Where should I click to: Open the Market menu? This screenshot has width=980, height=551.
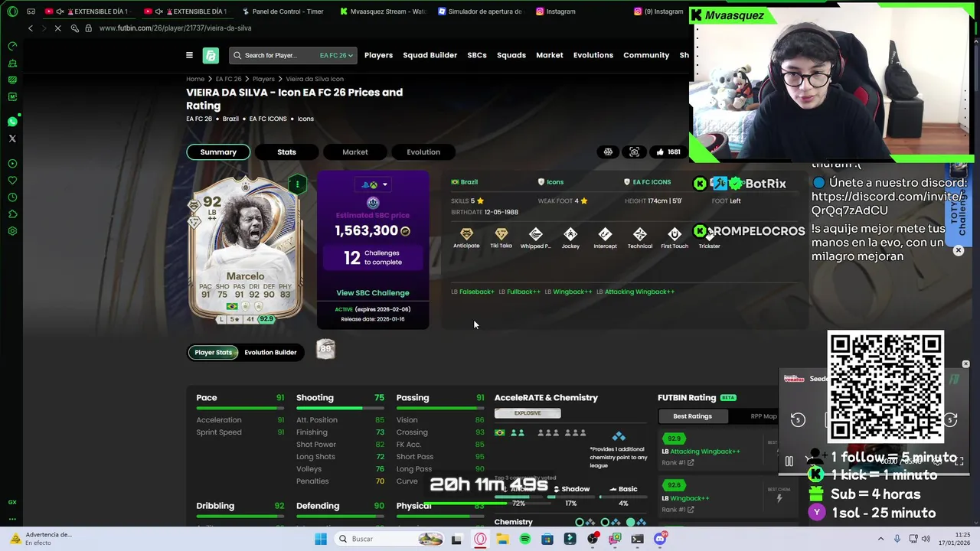coord(550,55)
